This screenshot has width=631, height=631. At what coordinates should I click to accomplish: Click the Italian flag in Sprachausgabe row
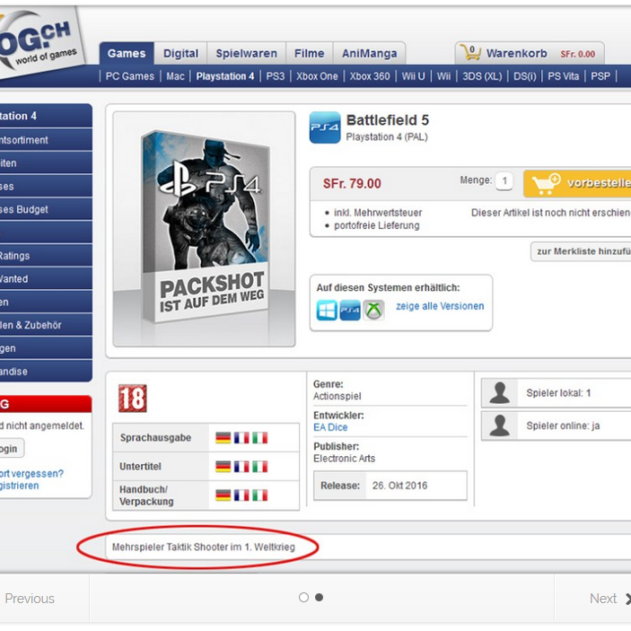pos(260,438)
